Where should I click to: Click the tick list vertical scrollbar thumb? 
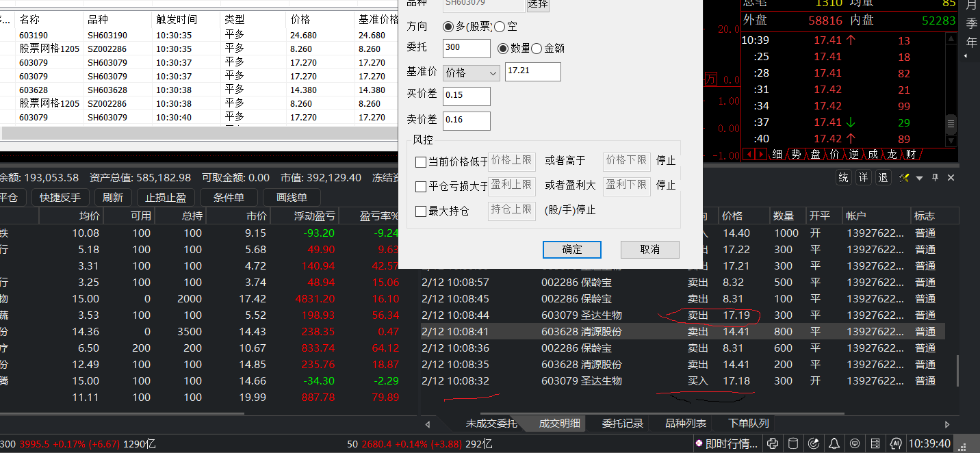coord(951,124)
